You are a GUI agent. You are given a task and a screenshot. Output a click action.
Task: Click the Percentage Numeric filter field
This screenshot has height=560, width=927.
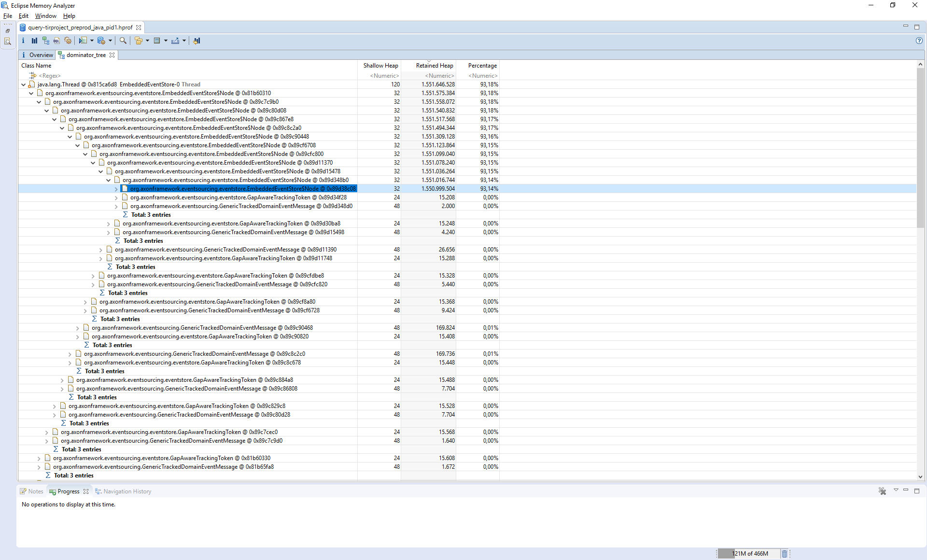(478, 76)
